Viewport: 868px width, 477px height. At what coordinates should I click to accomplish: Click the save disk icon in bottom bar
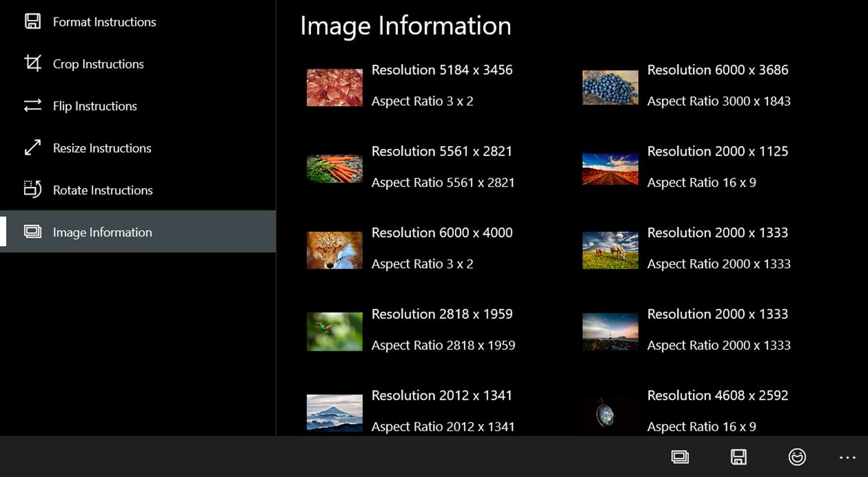pyautogui.click(x=738, y=457)
